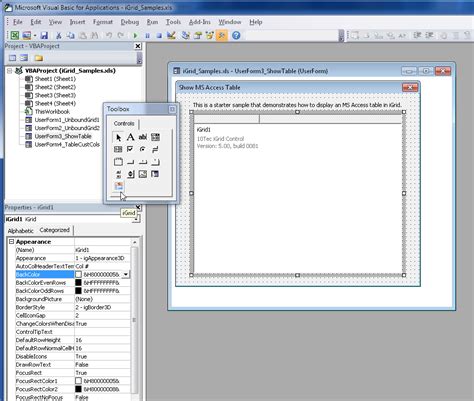Open the Format menu
The width and height of the screenshot is (474, 401).
[103, 22]
